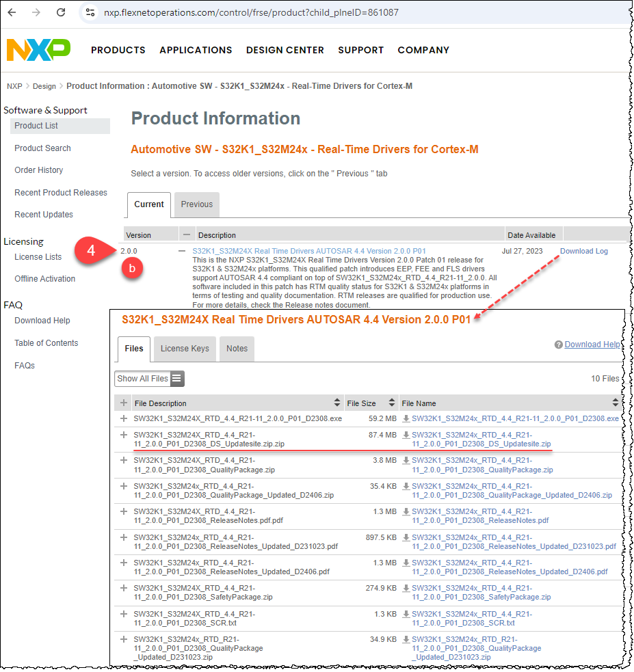Expand the ReleaseNotes.pdf.pdf row
The height and width of the screenshot is (672, 634).
[124, 512]
